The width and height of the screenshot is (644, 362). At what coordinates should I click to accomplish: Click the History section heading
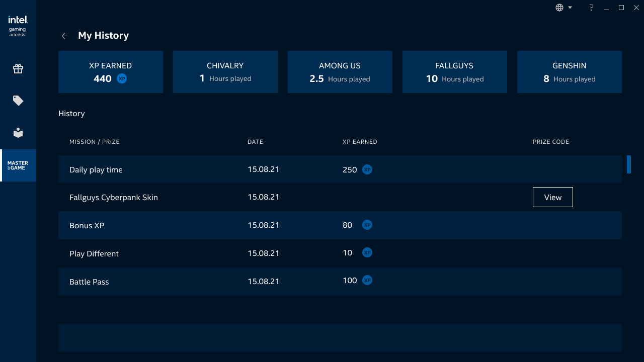pos(71,114)
